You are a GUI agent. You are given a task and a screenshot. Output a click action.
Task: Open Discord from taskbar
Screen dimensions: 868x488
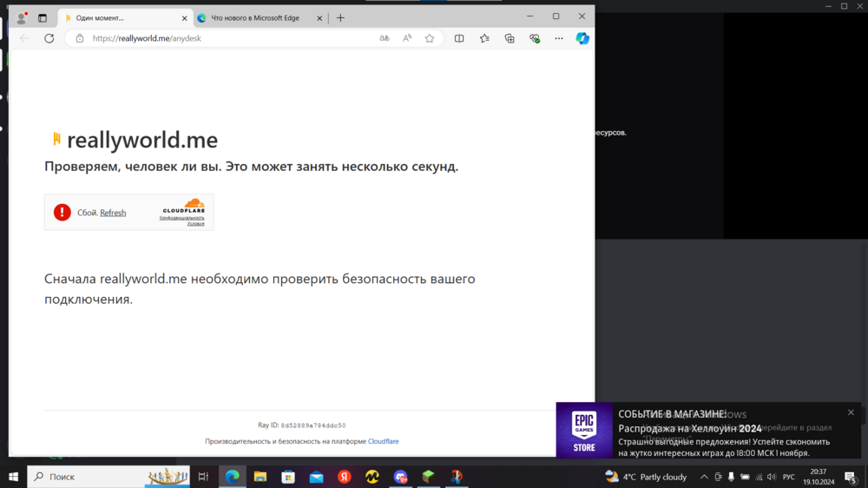(400, 477)
